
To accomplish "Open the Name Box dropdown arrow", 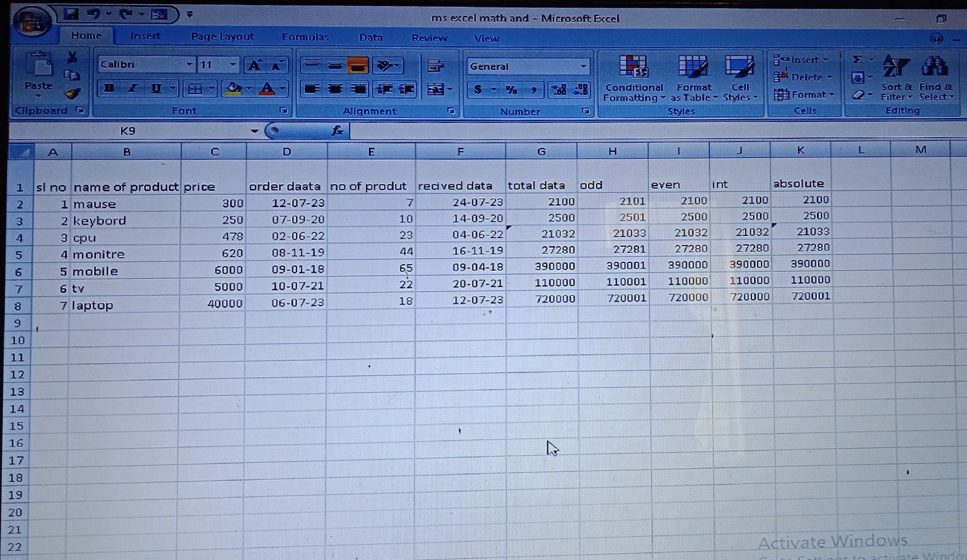I will coord(254,131).
